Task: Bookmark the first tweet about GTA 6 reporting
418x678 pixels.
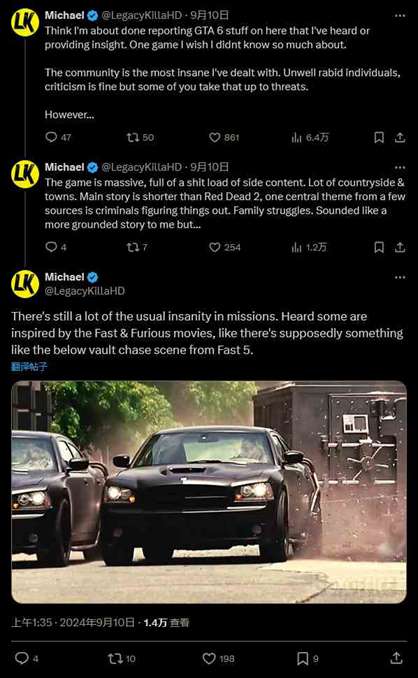Action: (x=379, y=138)
